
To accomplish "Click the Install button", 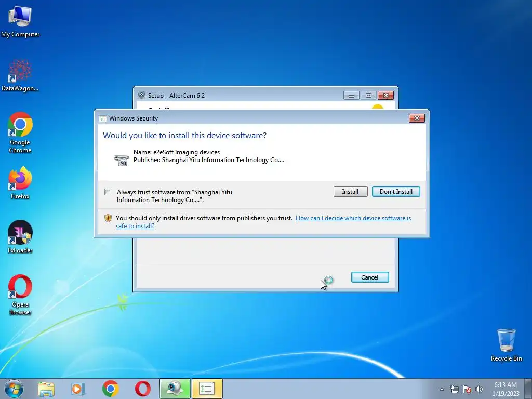I will (350, 192).
